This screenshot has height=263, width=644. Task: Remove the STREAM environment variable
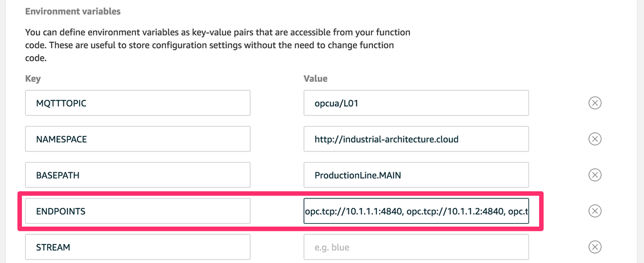tap(595, 247)
